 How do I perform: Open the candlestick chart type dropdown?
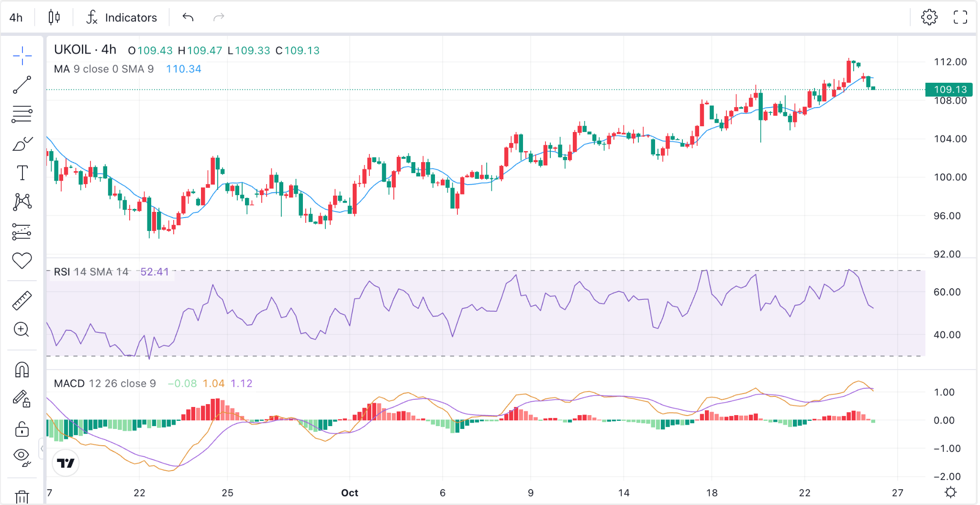pyautogui.click(x=54, y=18)
